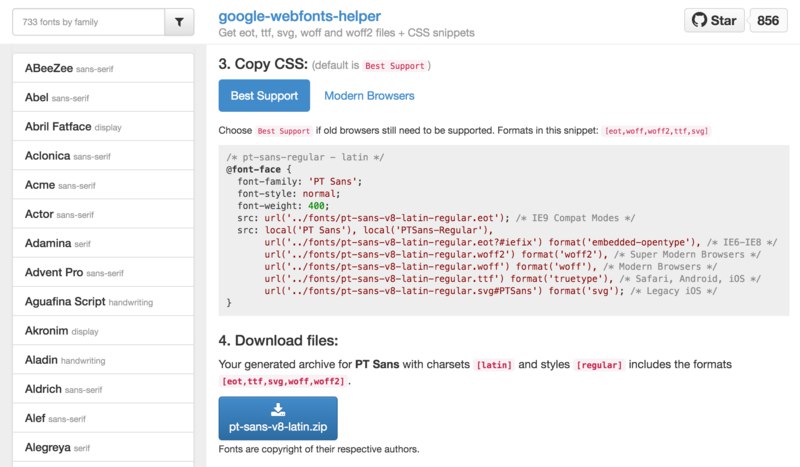Viewport: 800px width, 467px height.
Task: Click the [latin] charset tag
Action: (x=494, y=365)
